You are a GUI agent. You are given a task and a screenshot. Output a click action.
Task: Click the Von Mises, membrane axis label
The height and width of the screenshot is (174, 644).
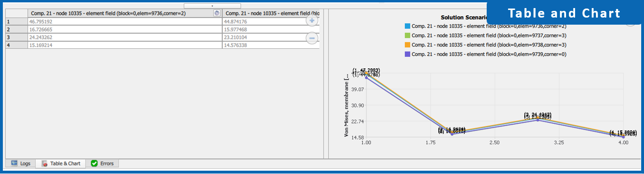coord(346,105)
